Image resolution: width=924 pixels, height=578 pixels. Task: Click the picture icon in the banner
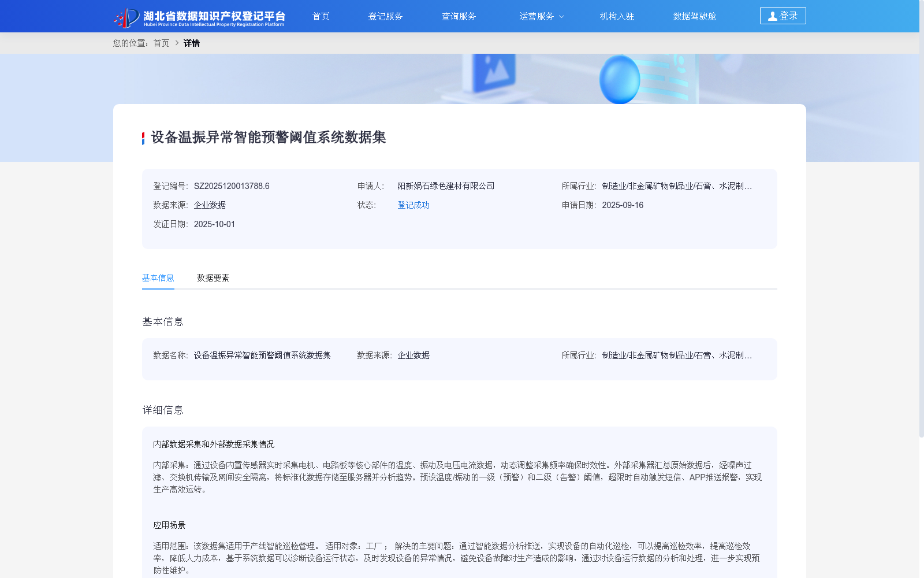click(x=494, y=73)
